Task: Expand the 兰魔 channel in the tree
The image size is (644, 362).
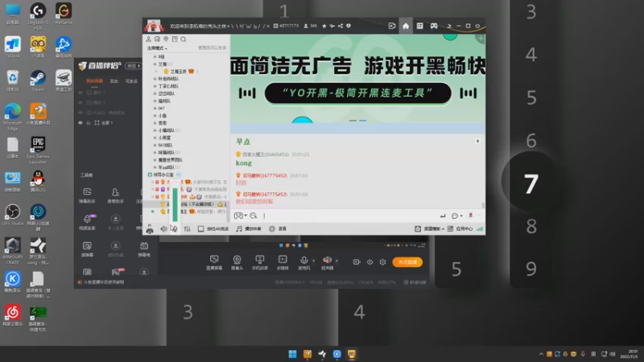Action: click(155, 64)
